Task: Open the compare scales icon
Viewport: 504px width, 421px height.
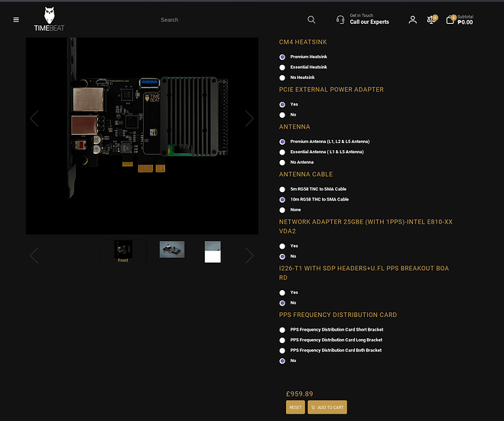Action: [x=431, y=20]
